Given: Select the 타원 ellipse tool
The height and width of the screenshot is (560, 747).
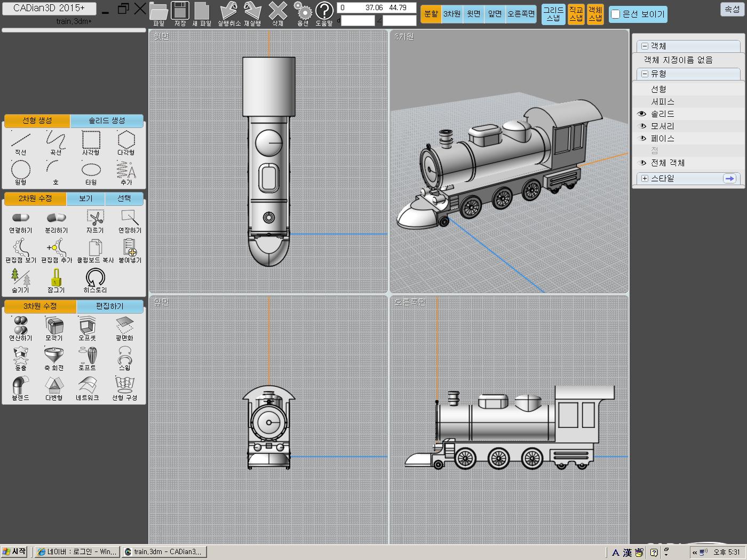Looking at the screenshot, I should pyautogui.click(x=91, y=173).
